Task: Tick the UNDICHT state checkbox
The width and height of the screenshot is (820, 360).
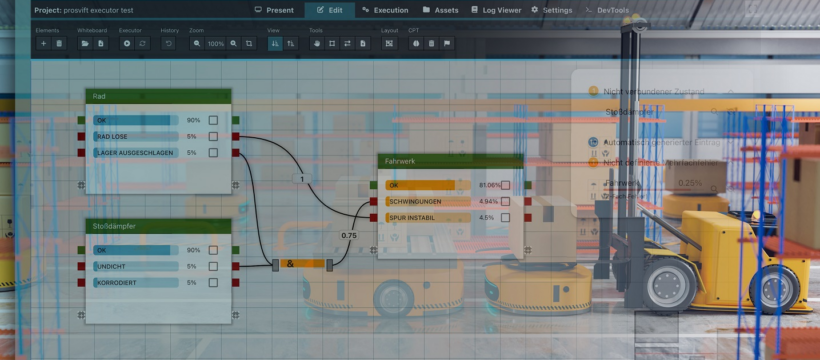Action: [x=213, y=266]
